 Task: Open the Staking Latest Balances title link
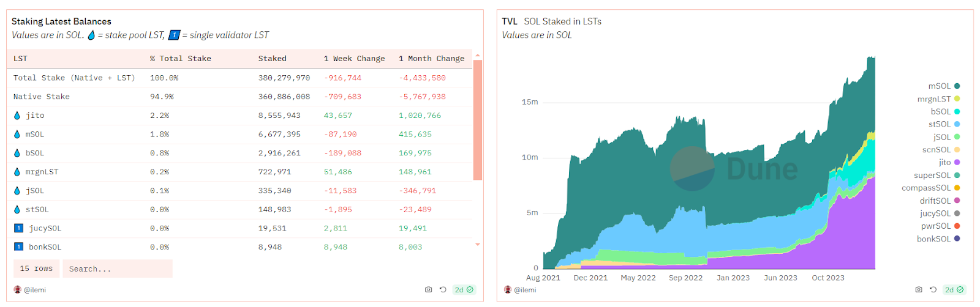tap(61, 21)
